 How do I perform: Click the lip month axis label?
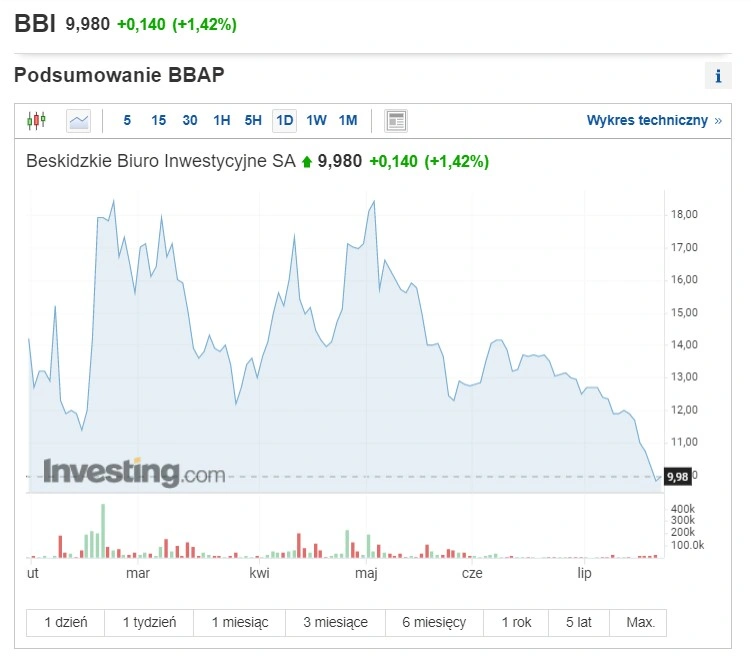click(x=584, y=573)
